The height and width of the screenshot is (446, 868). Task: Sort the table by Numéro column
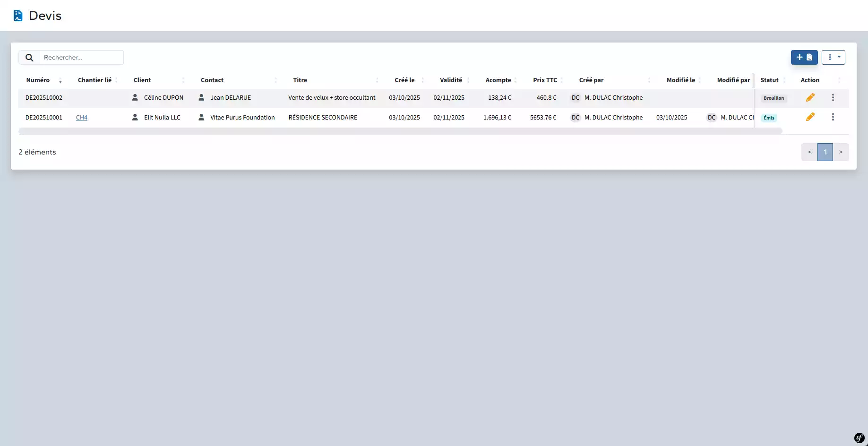[38, 80]
